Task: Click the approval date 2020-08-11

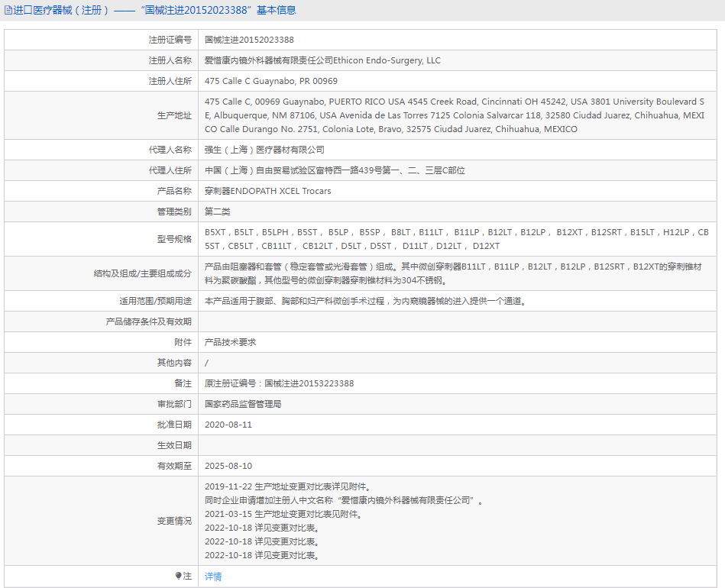Action: tap(228, 425)
